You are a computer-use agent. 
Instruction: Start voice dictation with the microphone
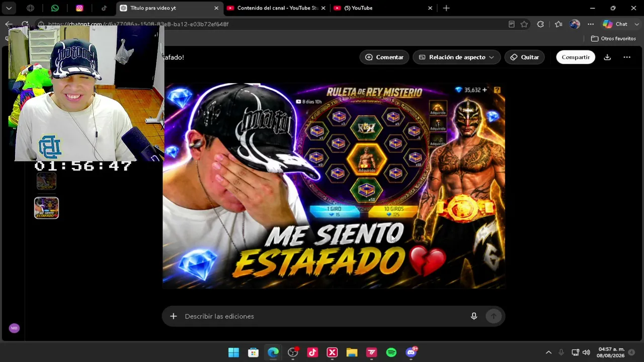(x=474, y=316)
